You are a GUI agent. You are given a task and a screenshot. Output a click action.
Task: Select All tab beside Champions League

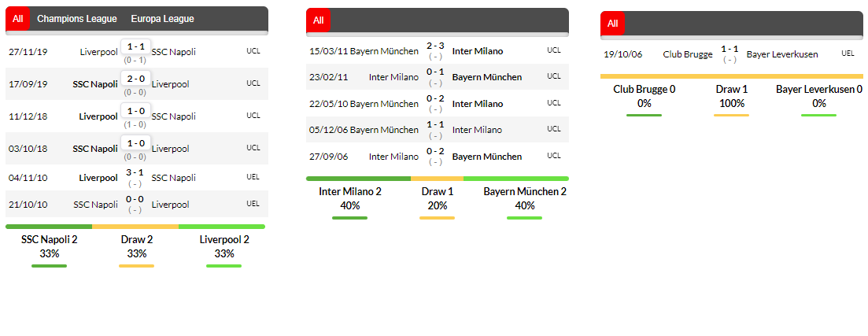coord(18,19)
